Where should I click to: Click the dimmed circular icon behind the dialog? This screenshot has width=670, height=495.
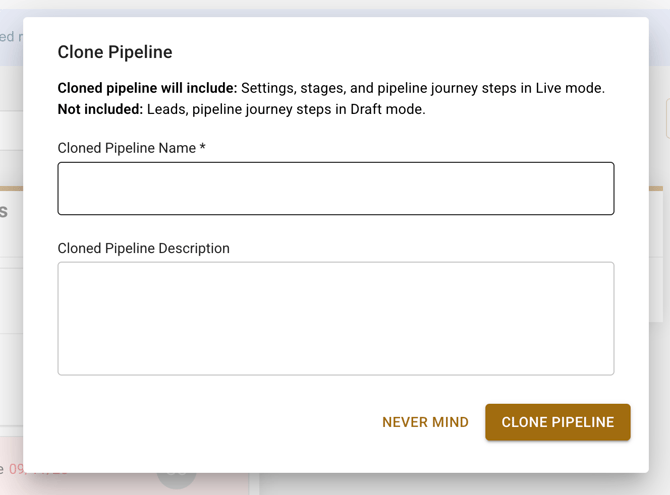pos(176,478)
